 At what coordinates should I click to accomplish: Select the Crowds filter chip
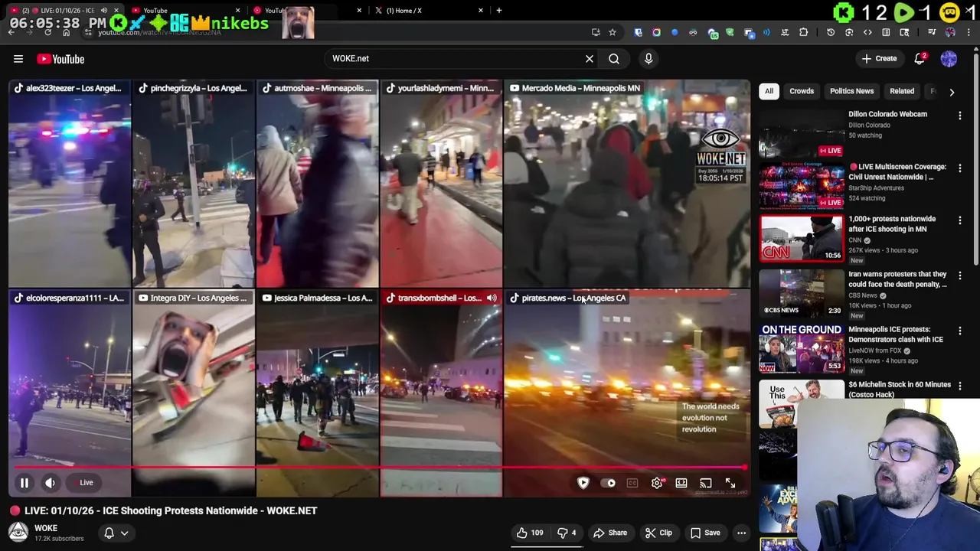coord(802,91)
